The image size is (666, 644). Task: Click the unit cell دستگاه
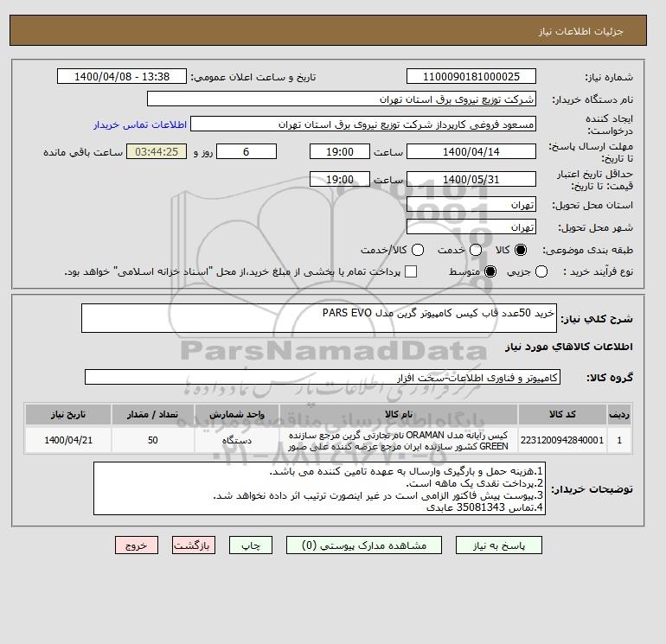point(237,440)
